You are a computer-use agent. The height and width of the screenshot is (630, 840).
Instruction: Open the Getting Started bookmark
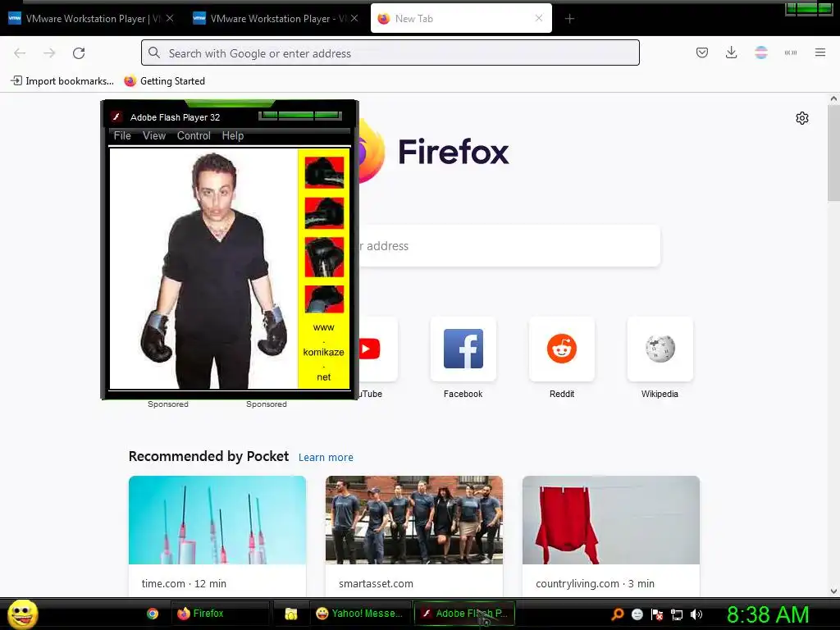coord(165,81)
